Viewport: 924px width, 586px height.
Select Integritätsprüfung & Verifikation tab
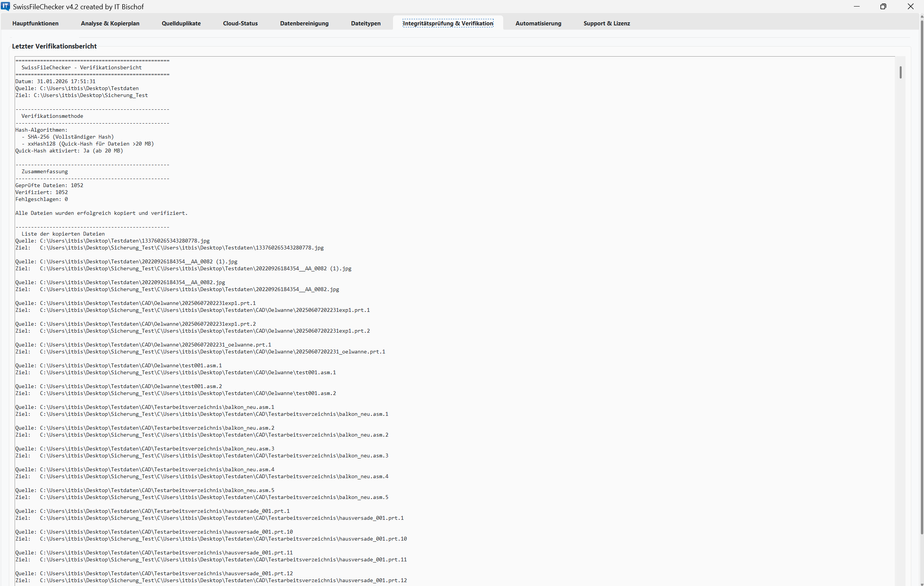tap(448, 23)
